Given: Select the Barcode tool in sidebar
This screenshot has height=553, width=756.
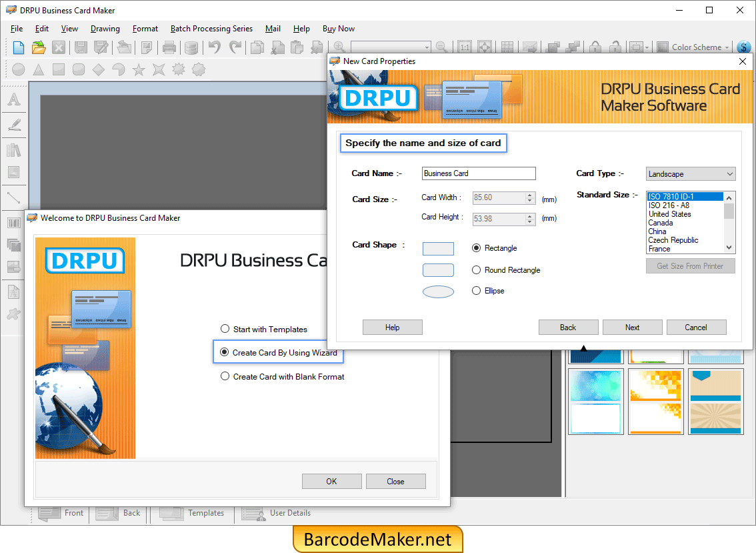Looking at the screenshot, I should click(14, 223).
